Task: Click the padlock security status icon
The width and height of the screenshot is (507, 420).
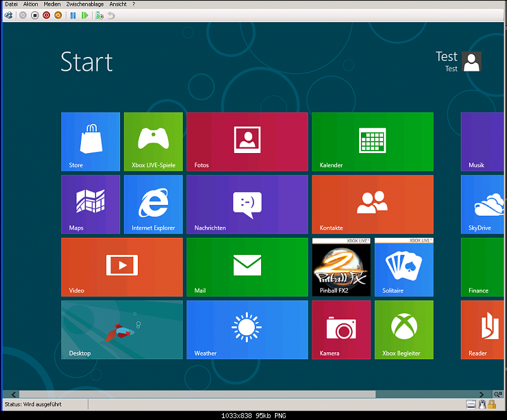Action: (492, 404)
